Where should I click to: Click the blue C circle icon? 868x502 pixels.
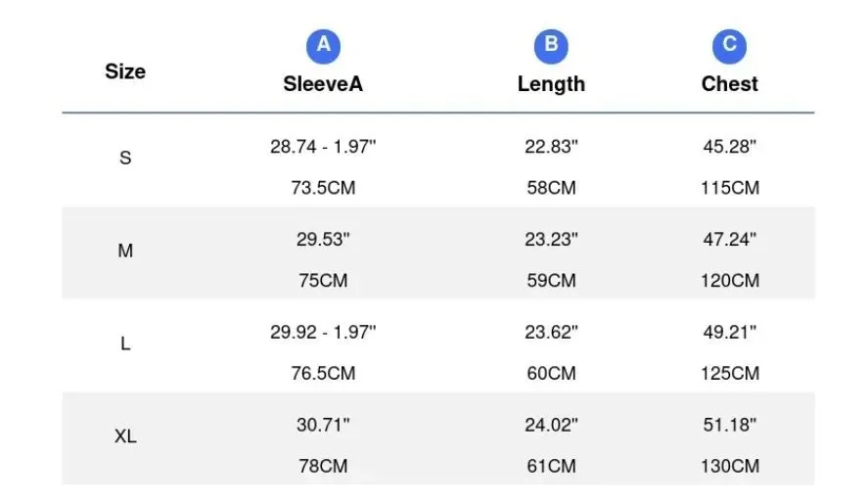[x=729, y=46]
